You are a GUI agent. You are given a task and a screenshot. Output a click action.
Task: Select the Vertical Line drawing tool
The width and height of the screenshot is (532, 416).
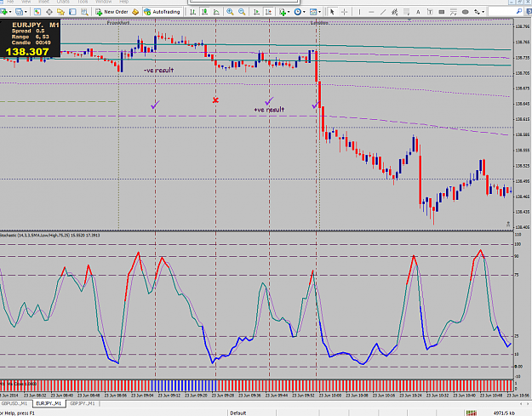[360, 12]
